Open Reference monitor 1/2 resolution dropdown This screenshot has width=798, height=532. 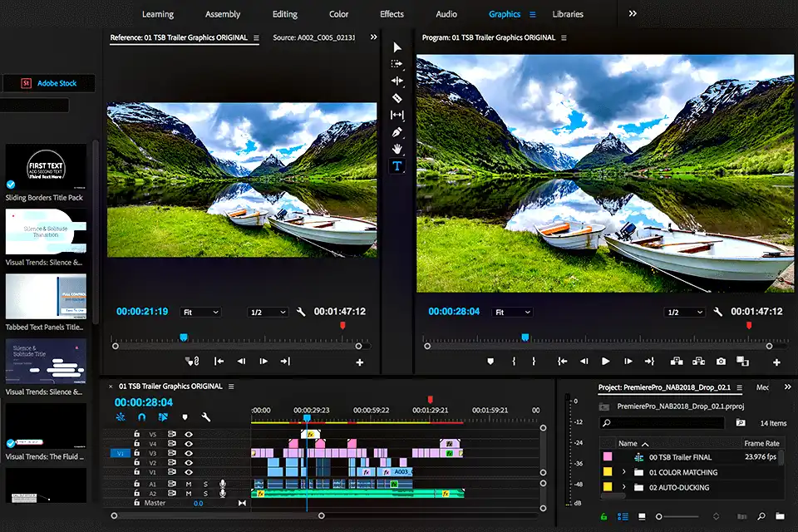click(x=268, y=312)
